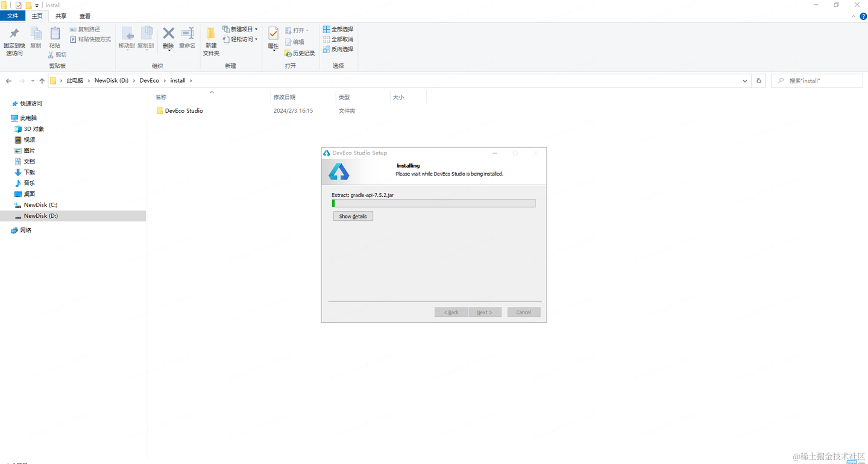Viewport: 868px width, 464px height.
Task: Click the Refresh button near address bar
Action: (759, 80)
